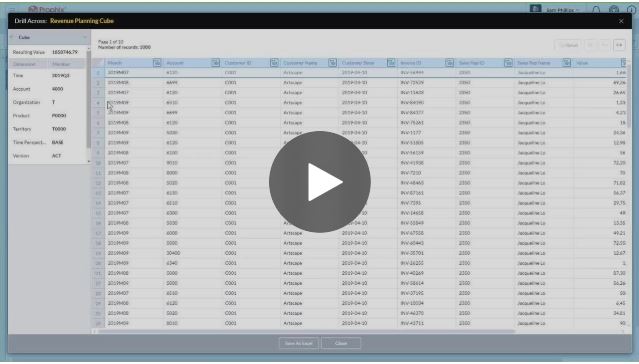Go to last page of records
The width and height of the screenshot is (639, 364).
coord(619,45)
